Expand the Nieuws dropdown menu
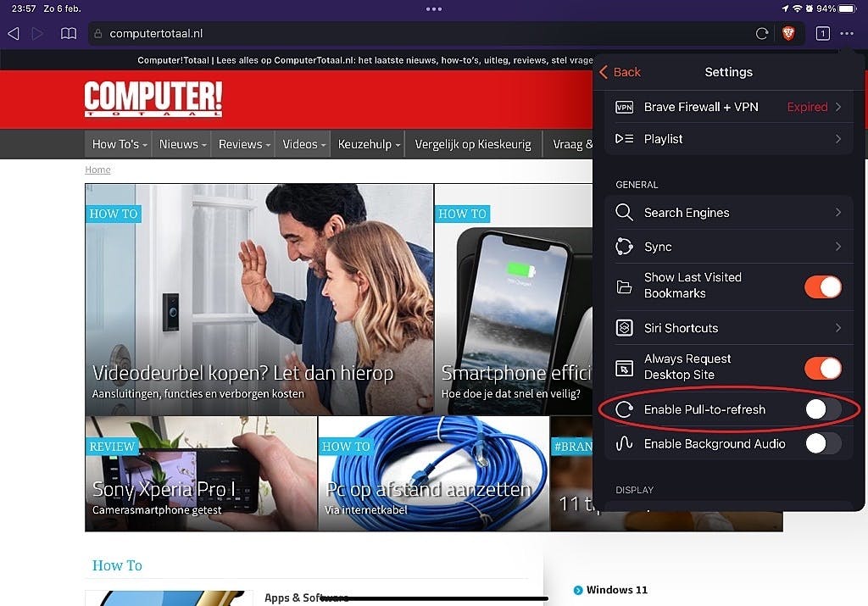The image size is (868, 606). click(x=182, y=144)
